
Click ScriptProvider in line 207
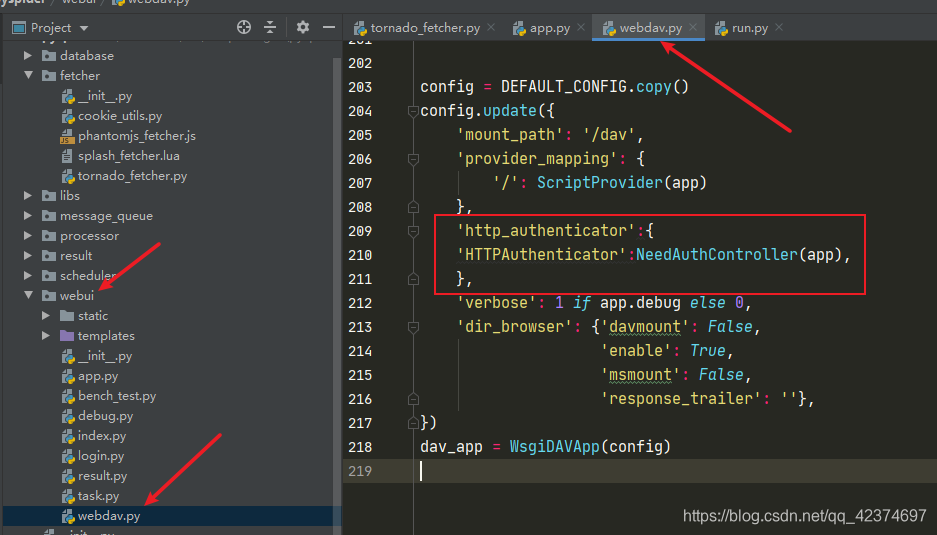coord(600,182)
